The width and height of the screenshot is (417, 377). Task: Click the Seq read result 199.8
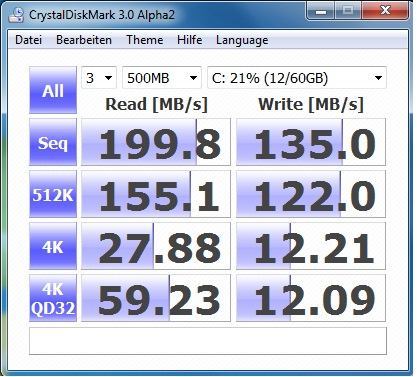(x=156, y=142)
